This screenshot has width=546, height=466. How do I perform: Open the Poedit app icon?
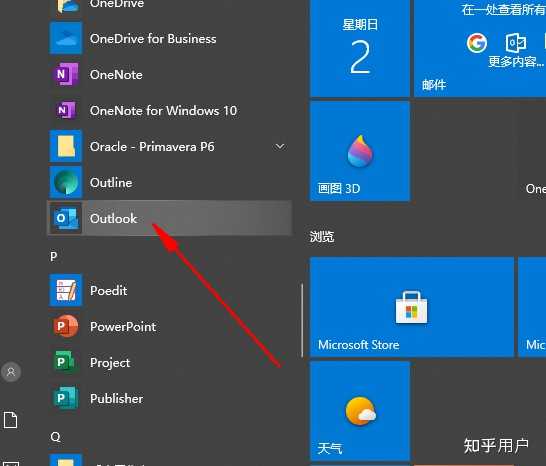point(65,290)
